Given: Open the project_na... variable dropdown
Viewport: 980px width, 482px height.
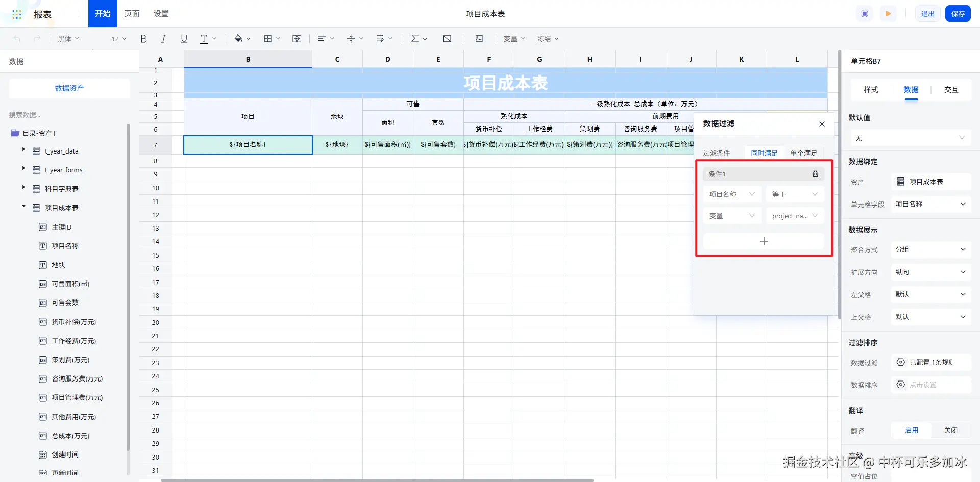Looking at the screenshot, I should point(795,216).
